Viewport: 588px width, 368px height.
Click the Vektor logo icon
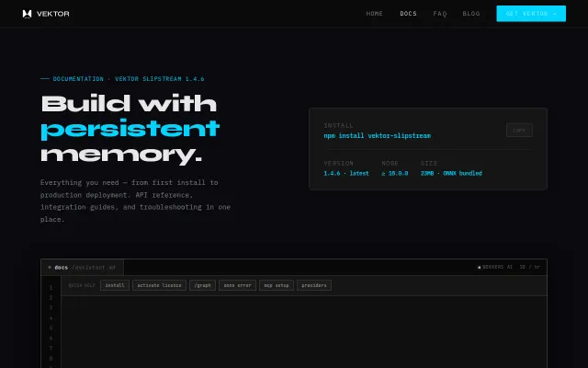[x=27, y=14]
